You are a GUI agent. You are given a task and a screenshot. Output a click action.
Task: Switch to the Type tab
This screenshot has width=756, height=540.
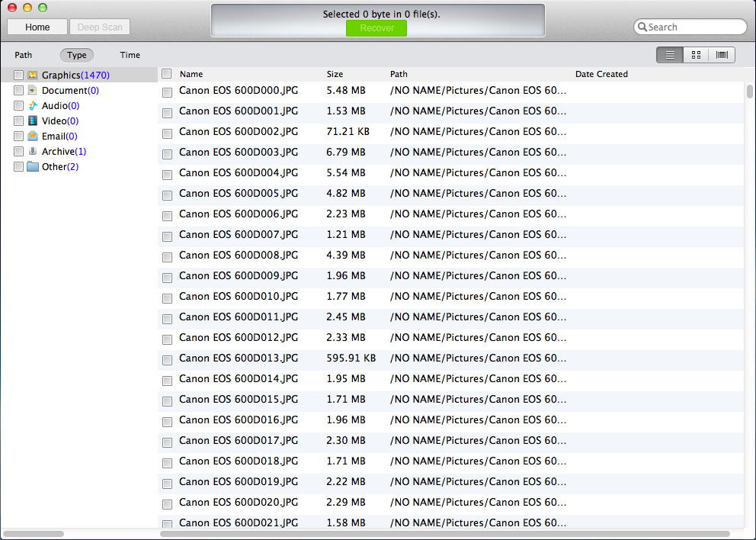pos(77,55)
